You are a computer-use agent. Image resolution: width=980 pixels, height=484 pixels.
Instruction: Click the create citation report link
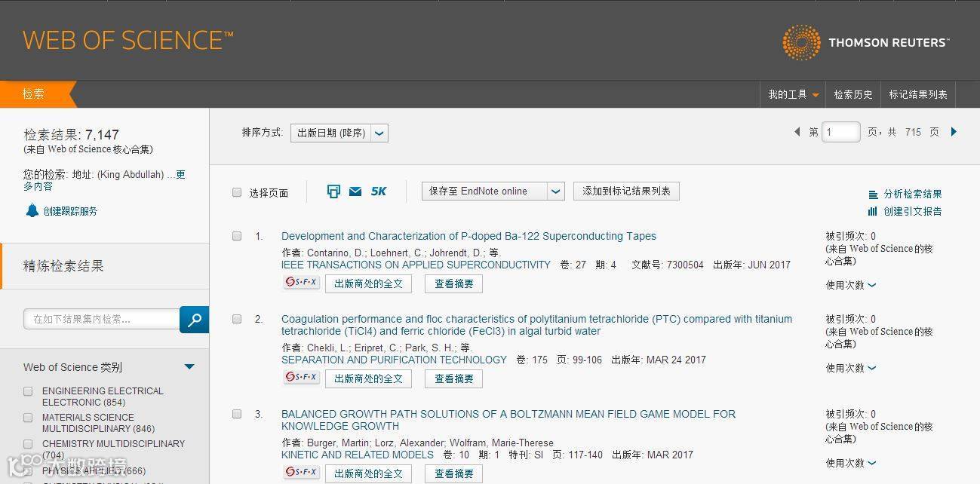[x=913, y=211]
